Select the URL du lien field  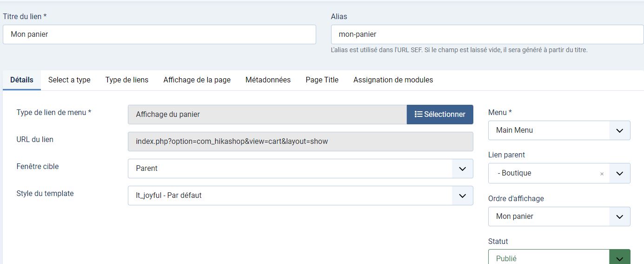300,142
